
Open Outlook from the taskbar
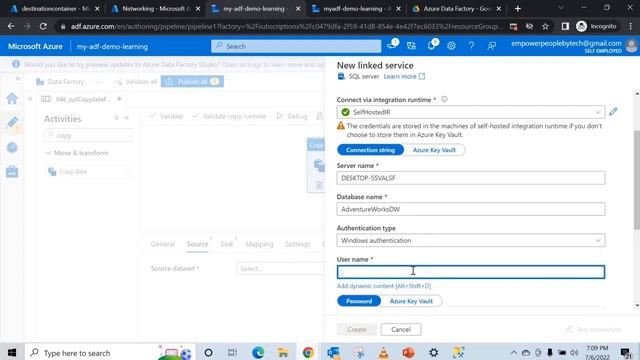(x=333, y=352)
